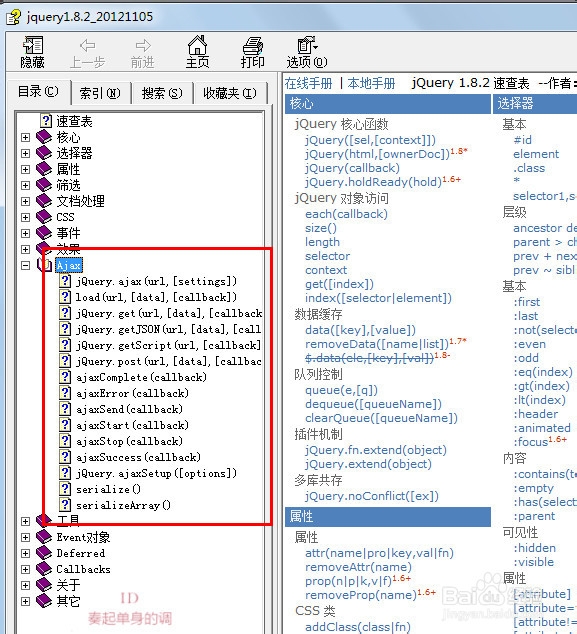Select ajaxSuccess(callback) in the tree
The width and height of the screenshot is (577, 634).
pos(138,457)
